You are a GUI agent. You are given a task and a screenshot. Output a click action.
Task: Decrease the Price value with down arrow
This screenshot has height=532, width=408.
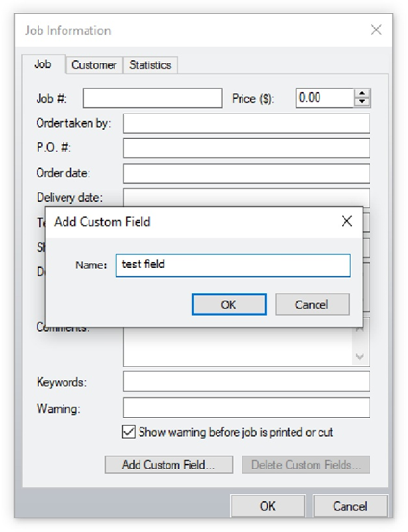click(362, 102)
